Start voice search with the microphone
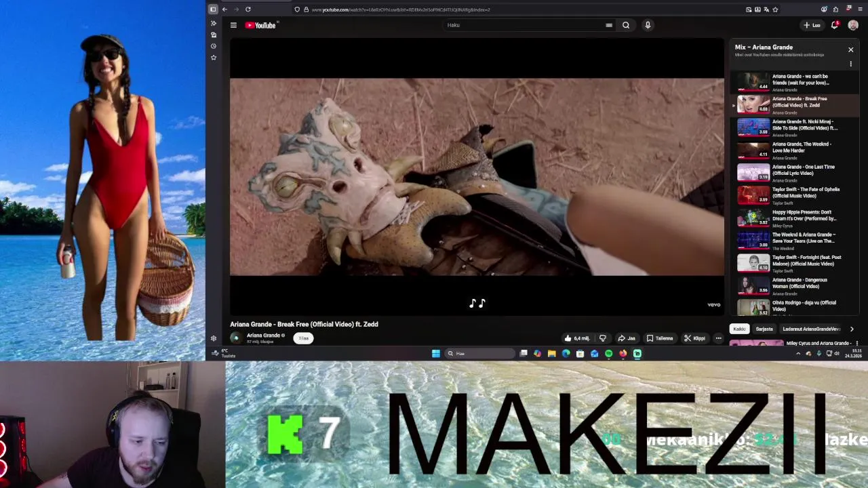 coord(648,25)
